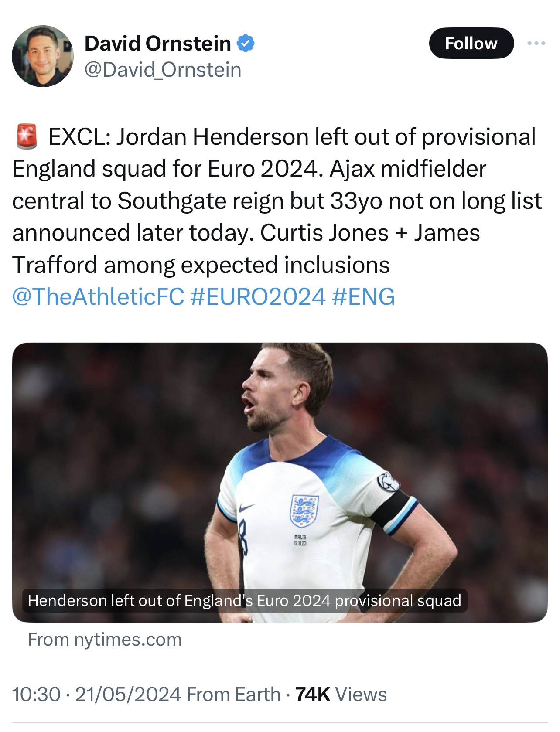
Task: Click tweet text mentioning Curtis Jones
Action: click(x=324, y=233)
